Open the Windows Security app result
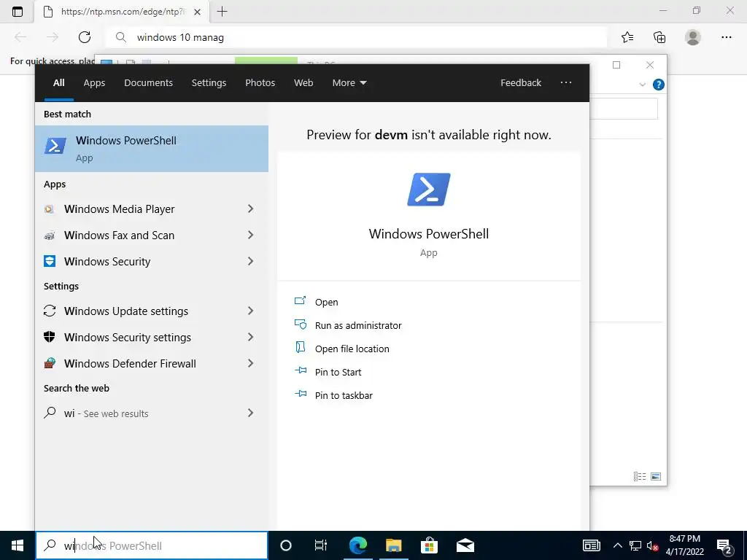Viewport: 747px width, 560px height. 152,262
